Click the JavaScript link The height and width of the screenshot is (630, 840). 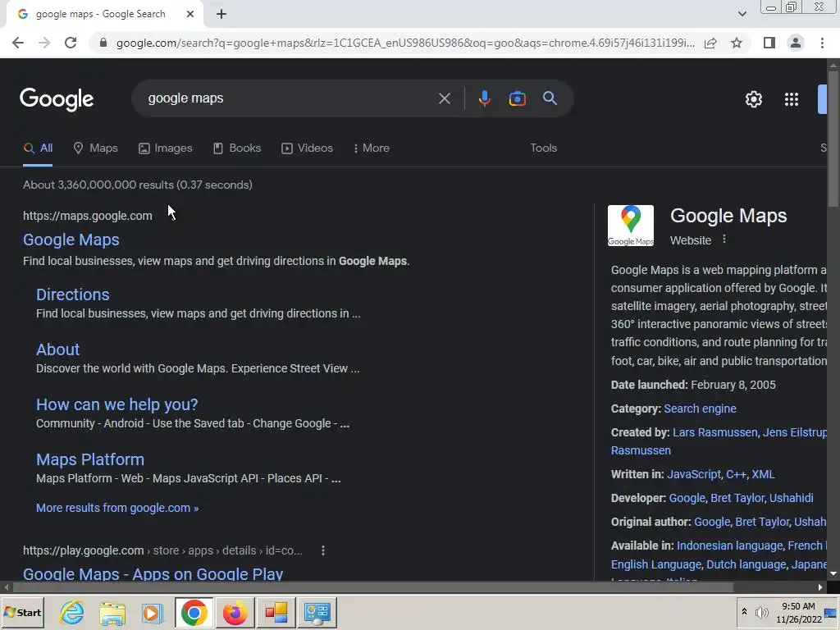[x=694, y=475]
